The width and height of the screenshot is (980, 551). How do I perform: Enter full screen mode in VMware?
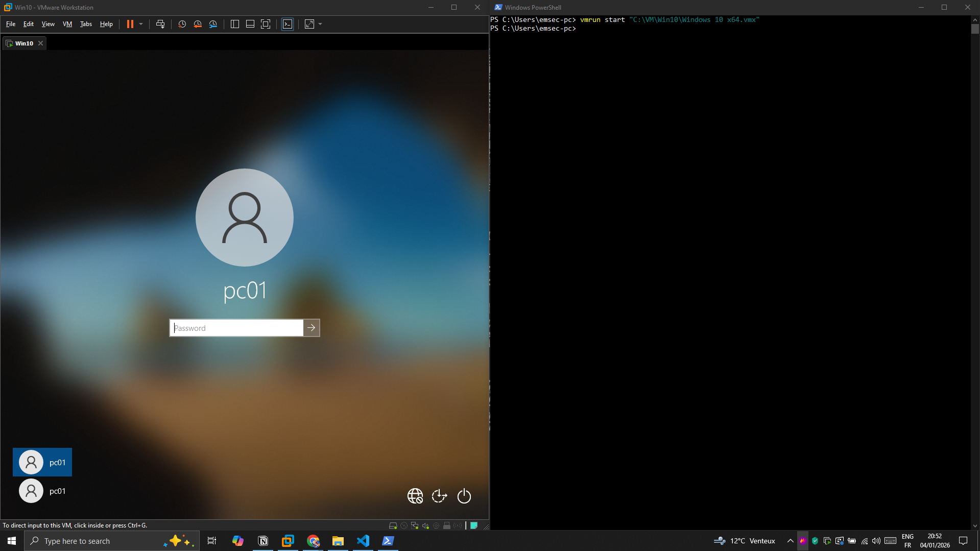point(266,24)
